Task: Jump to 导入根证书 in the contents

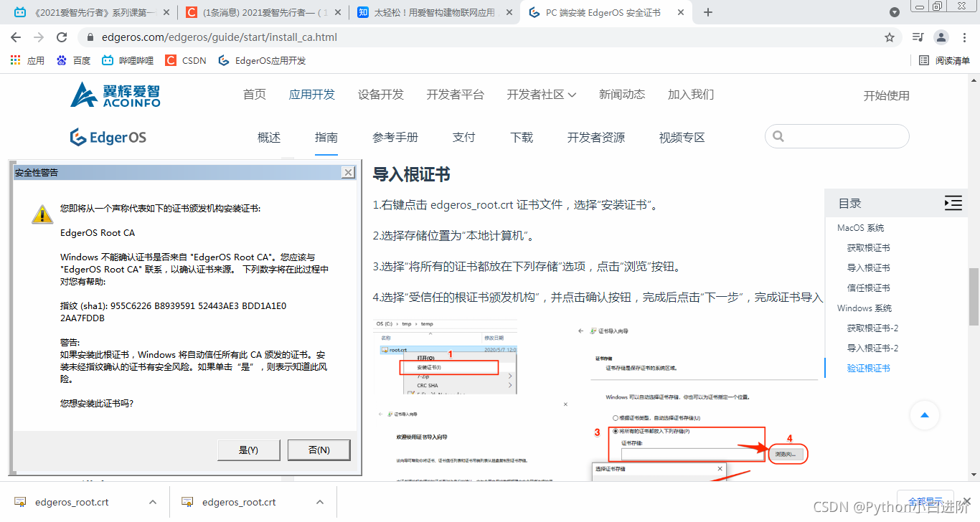Action: point(868,268)
